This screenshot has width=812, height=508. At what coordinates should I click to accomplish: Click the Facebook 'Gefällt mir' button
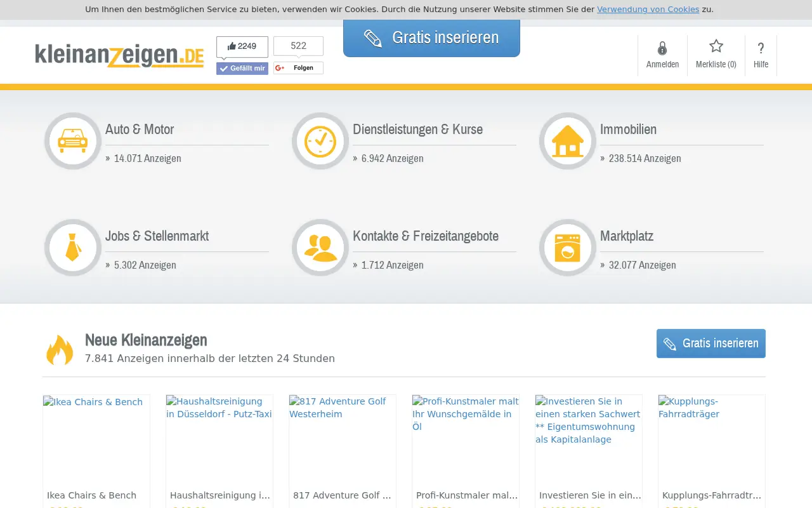242,69
